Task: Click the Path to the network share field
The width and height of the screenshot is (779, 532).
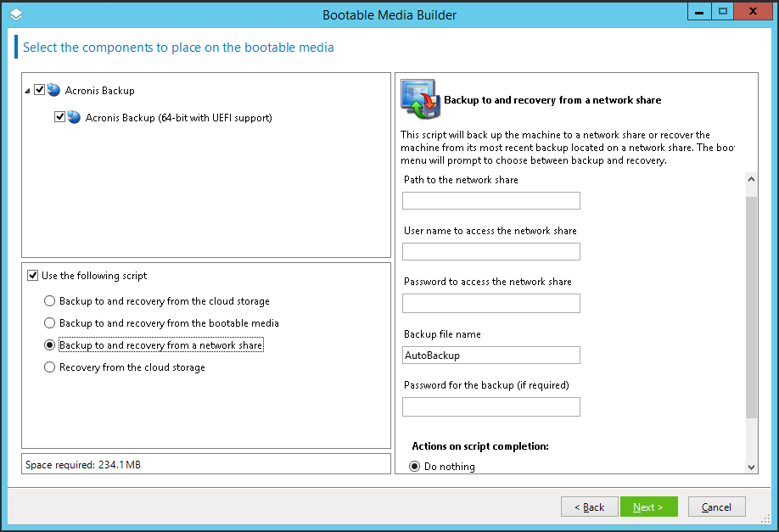Action: click(490, 200)
